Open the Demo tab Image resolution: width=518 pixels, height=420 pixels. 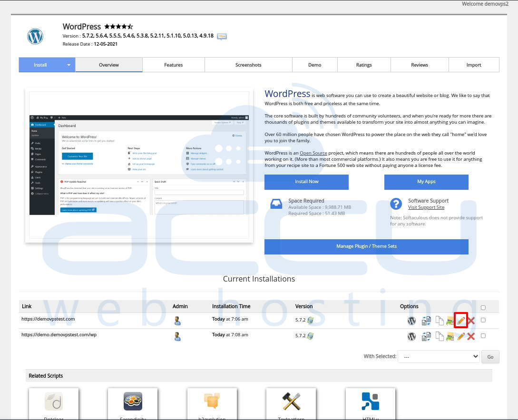tap(315, 65)
